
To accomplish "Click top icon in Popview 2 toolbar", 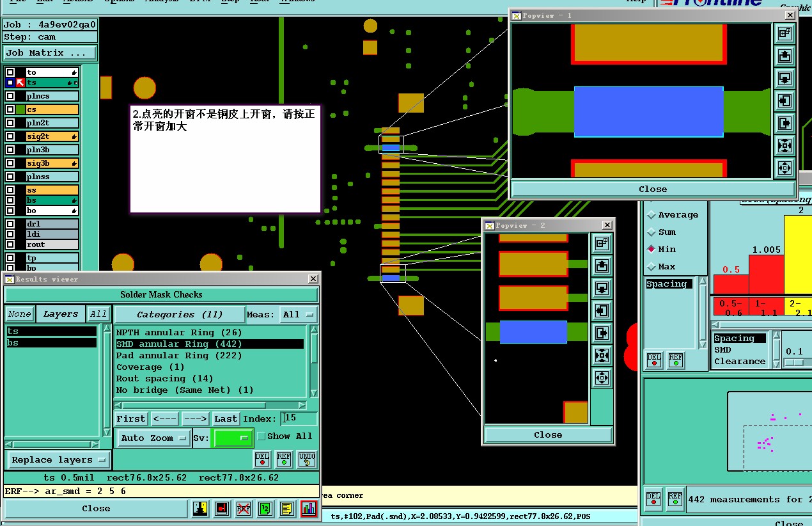I will tap(601, 243).
